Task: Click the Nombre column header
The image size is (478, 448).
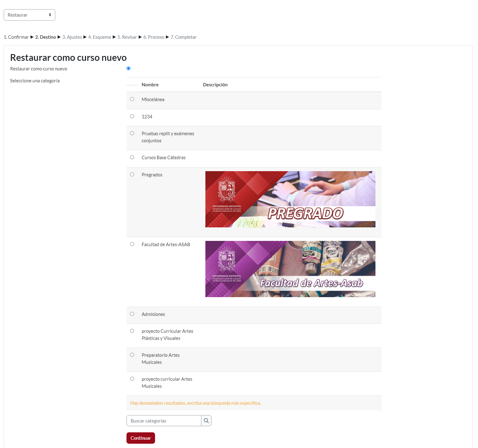Action: 150,85
